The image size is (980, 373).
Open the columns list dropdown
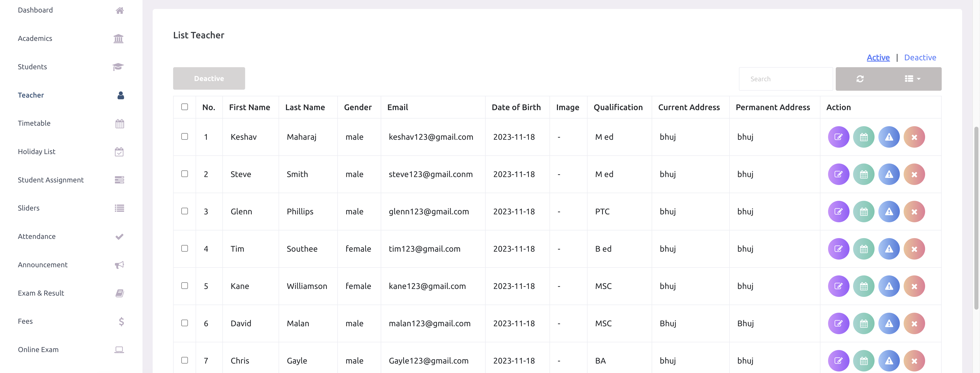click(x=912, y=79)
